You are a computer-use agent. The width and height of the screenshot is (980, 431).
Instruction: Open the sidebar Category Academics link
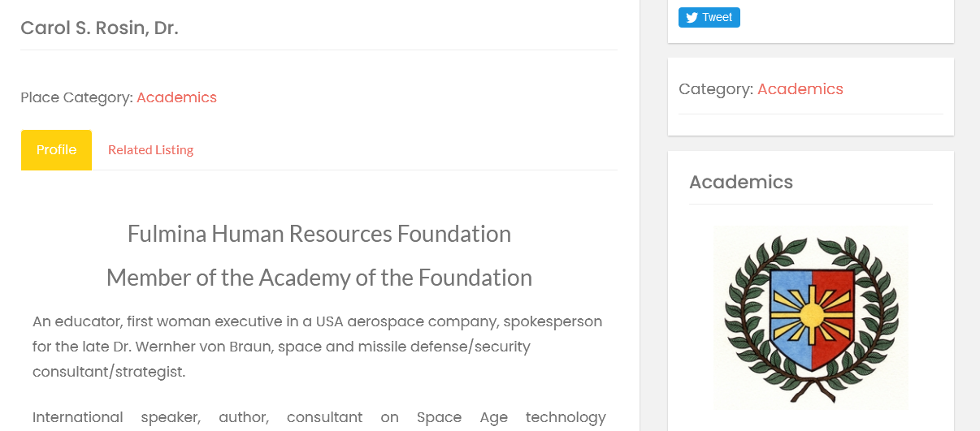[800, 89]
